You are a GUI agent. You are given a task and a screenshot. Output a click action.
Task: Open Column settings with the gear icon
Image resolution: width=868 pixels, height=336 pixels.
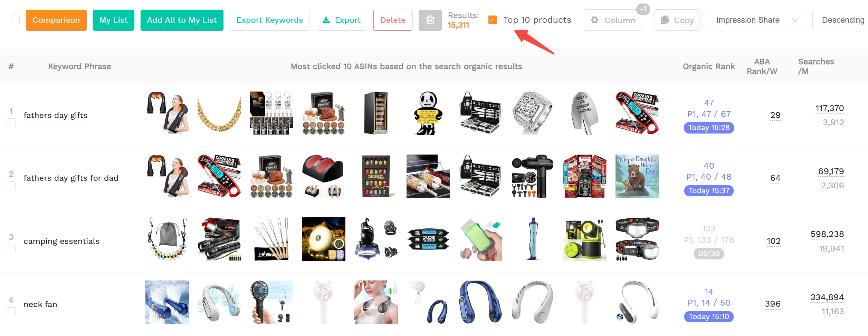[613, 20]
